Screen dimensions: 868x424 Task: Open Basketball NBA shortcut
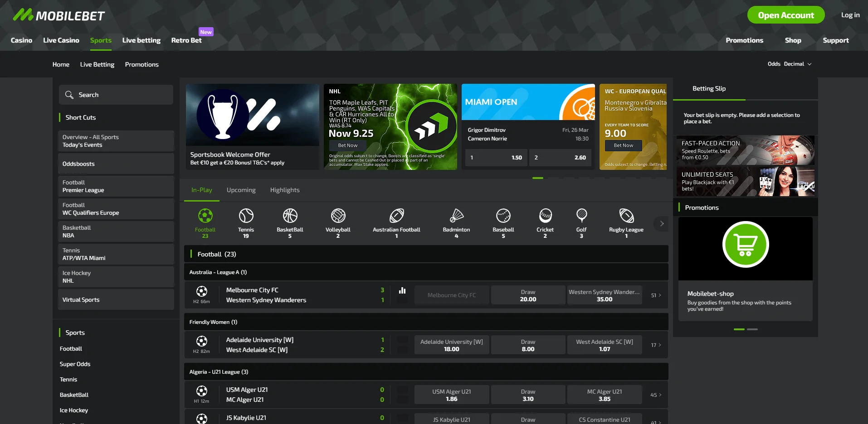click(116, 231)
